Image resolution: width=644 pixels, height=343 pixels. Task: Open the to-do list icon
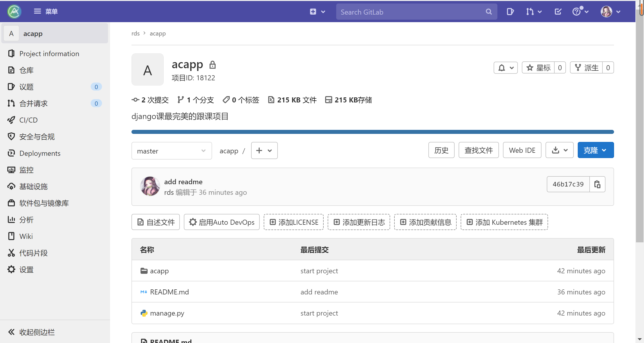(558, 12)
